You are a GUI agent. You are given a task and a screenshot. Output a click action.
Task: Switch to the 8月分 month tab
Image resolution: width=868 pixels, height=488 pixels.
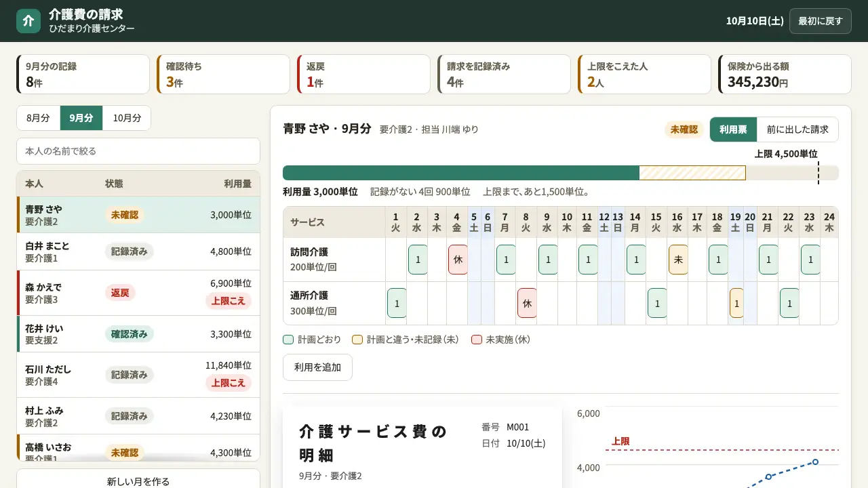click(39, 118)
